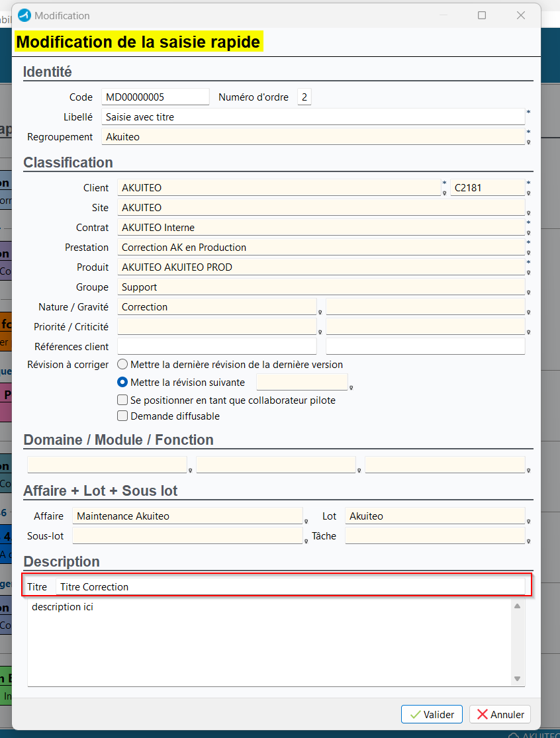Image resolution: width=560 pixels, height=738 pixels.
Task: Click the Code field MD00000005
Action: click(x=156, y=97)
